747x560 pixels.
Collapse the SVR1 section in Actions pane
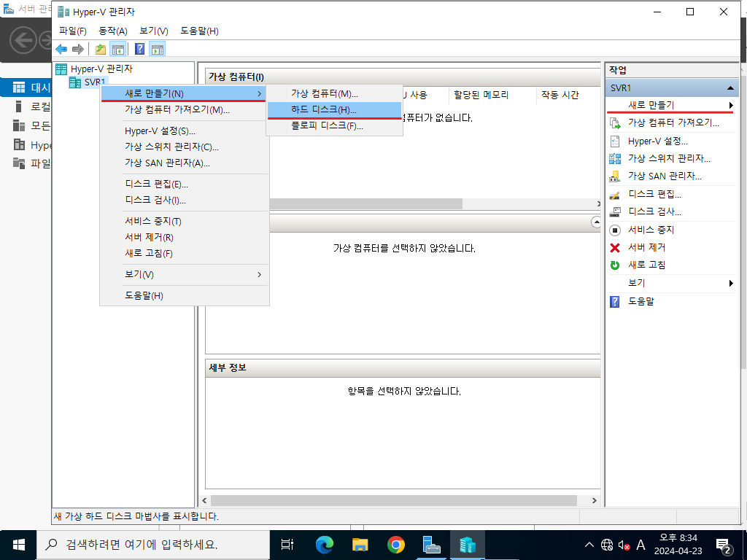729,88
